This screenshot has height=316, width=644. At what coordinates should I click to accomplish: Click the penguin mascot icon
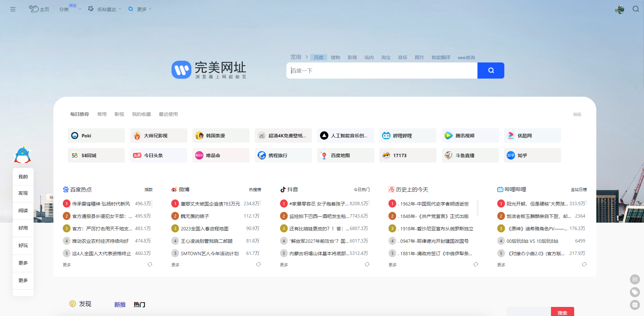point(22,155)
